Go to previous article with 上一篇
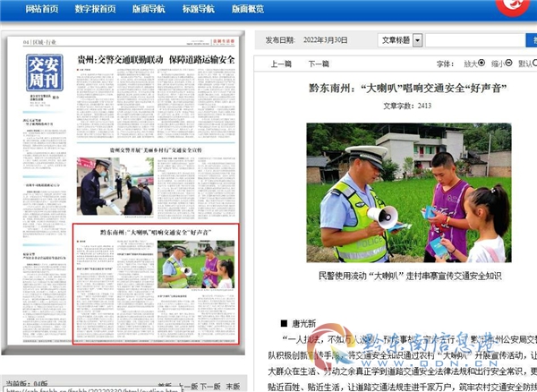 pos(281,64)
